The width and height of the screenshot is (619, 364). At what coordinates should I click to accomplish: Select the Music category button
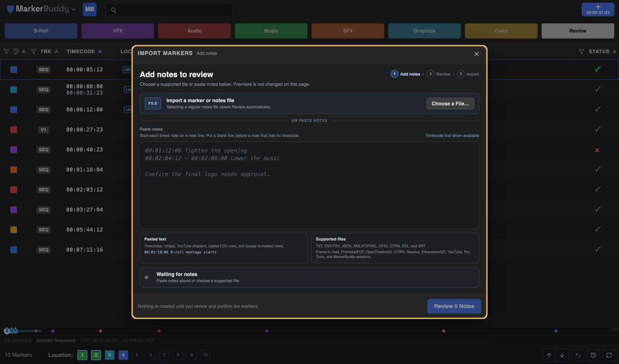coord(271,31)
